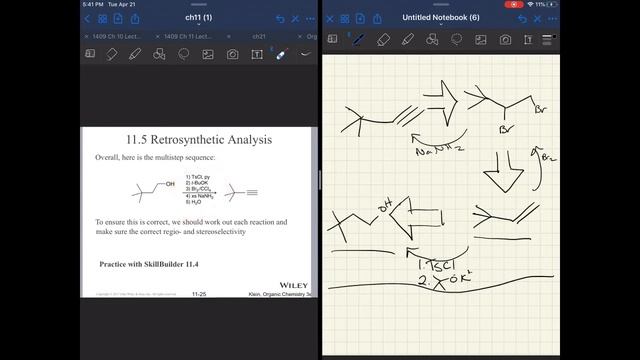
Task: Open more options in Untitled Notebook
Action: click(x=553, y=19)
